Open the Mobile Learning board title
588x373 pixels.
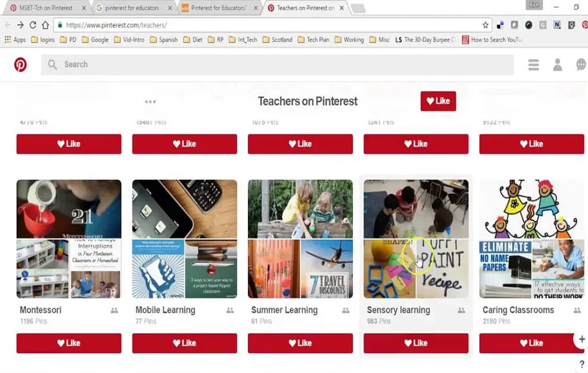(165, 310)
